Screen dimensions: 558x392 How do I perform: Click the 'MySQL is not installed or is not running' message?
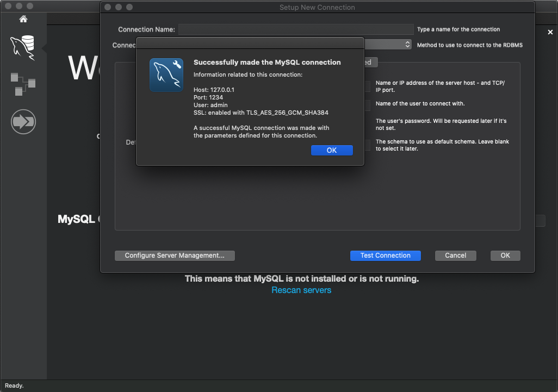click(x=302, y=278)
